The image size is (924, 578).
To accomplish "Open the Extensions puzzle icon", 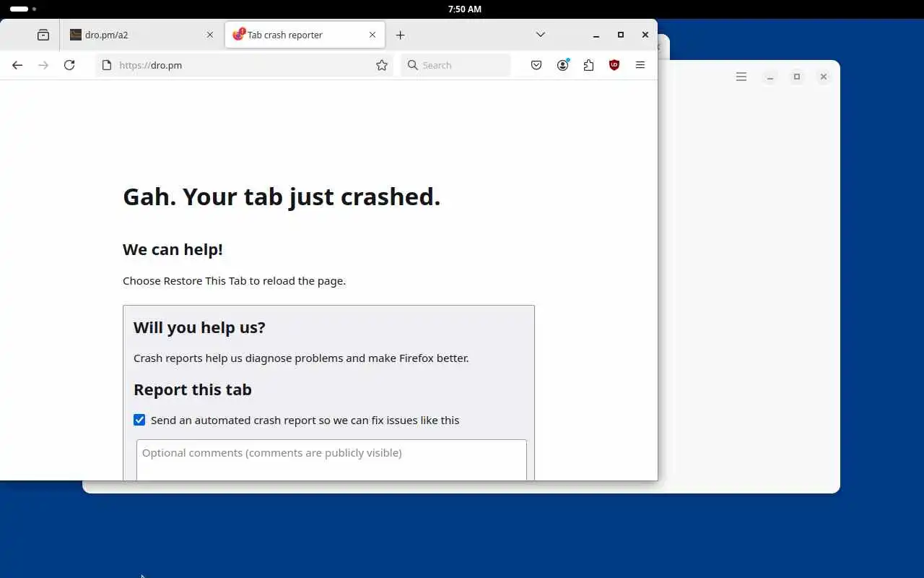I will pyautogui.click(x=588, y=65).
